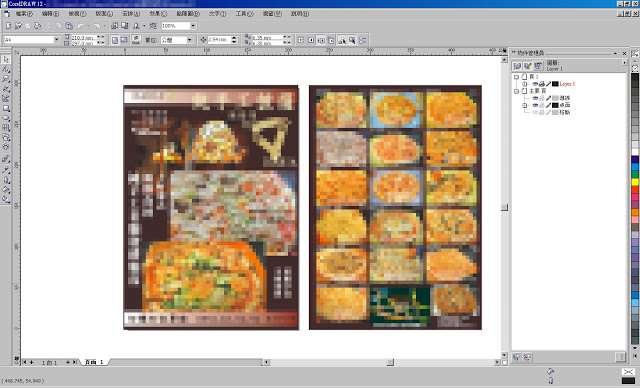
Task: Select the 頁面 1 page tab
Action: coord(94,362)
